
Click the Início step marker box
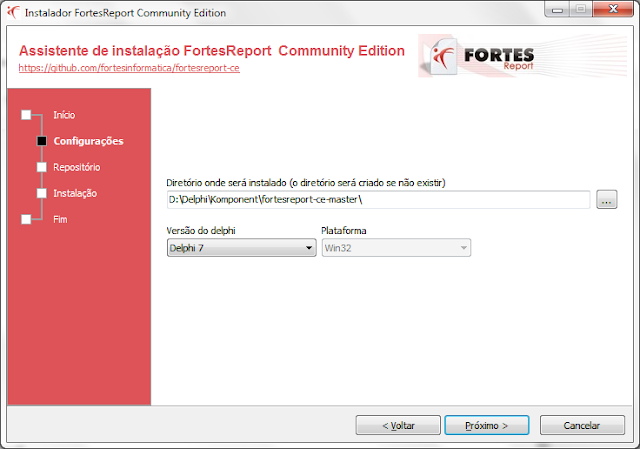click(x=26, y=115)
